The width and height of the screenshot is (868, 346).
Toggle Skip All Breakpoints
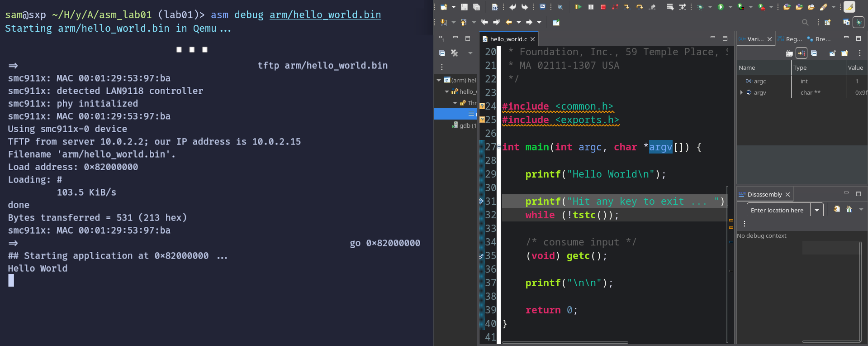click(560, 7)
